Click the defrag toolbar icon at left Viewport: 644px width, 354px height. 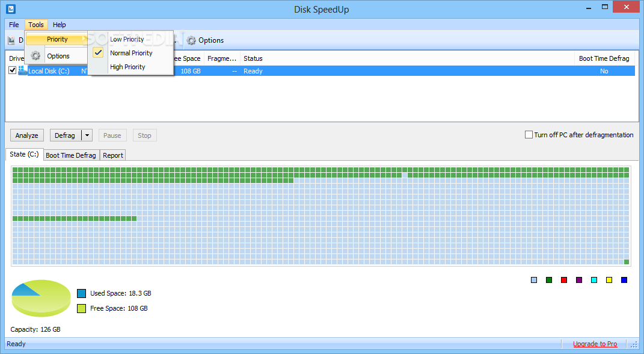pos(11,40)
